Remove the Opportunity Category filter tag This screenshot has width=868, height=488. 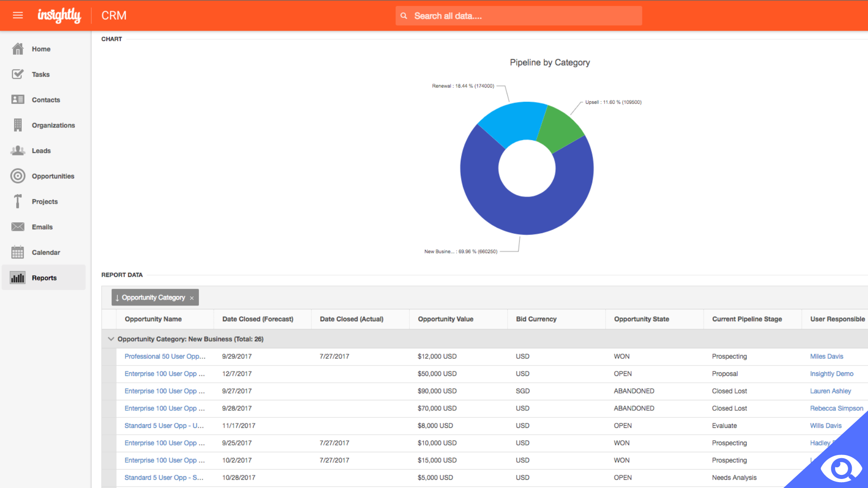(192, 297)
